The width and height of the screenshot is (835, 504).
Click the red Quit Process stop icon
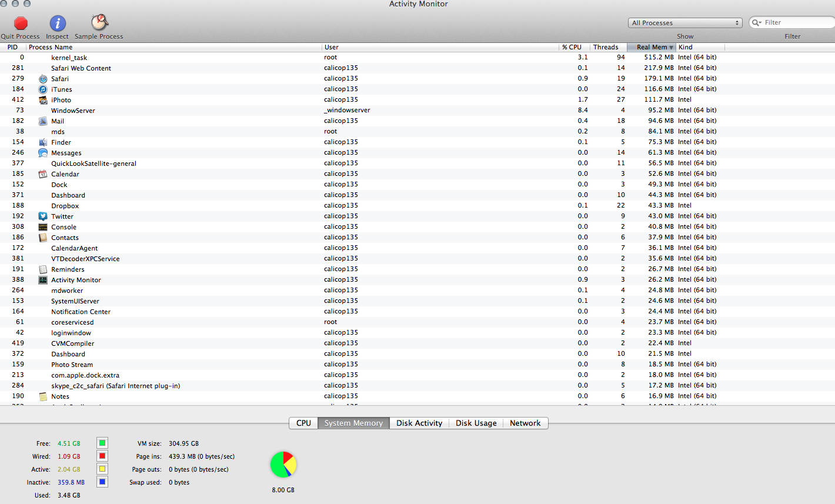point(21,23)
